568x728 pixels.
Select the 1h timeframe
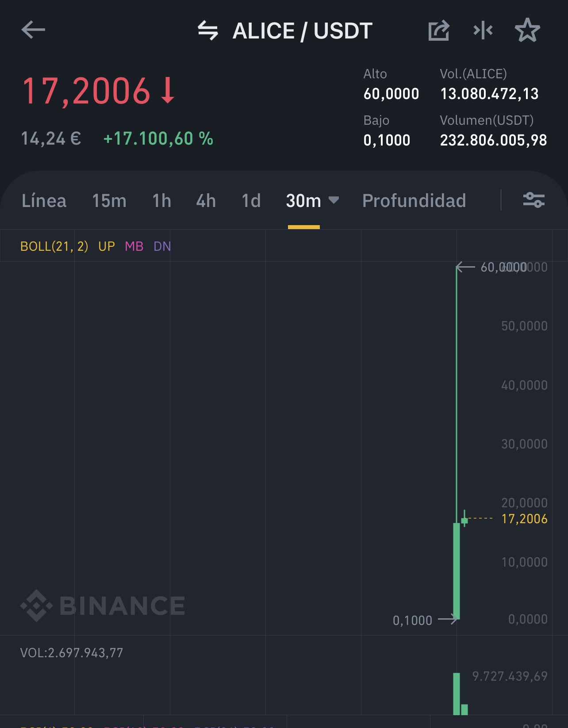click(x=161, y=201)
